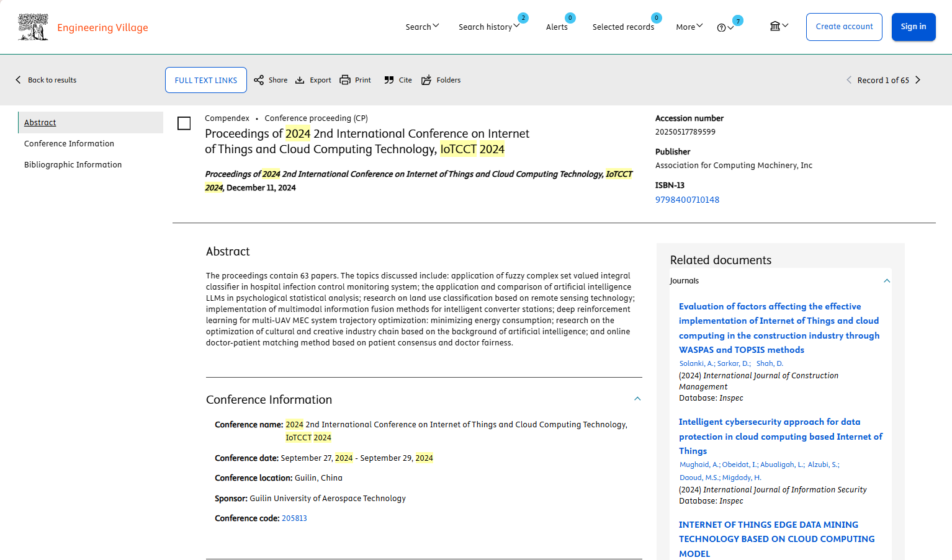Go to next record arrow

click(918, 80)
